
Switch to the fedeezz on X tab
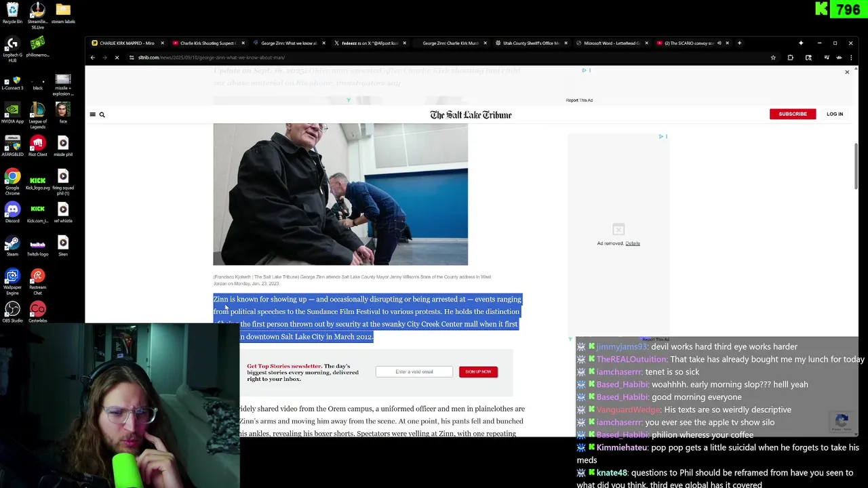370,43
